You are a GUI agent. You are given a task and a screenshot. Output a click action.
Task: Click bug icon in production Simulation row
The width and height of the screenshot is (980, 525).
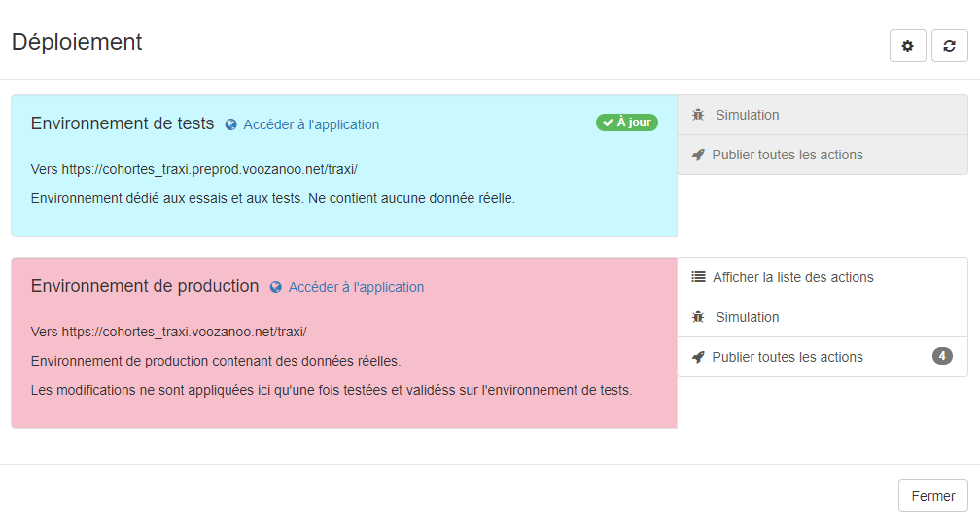click(x=698, y=317)
